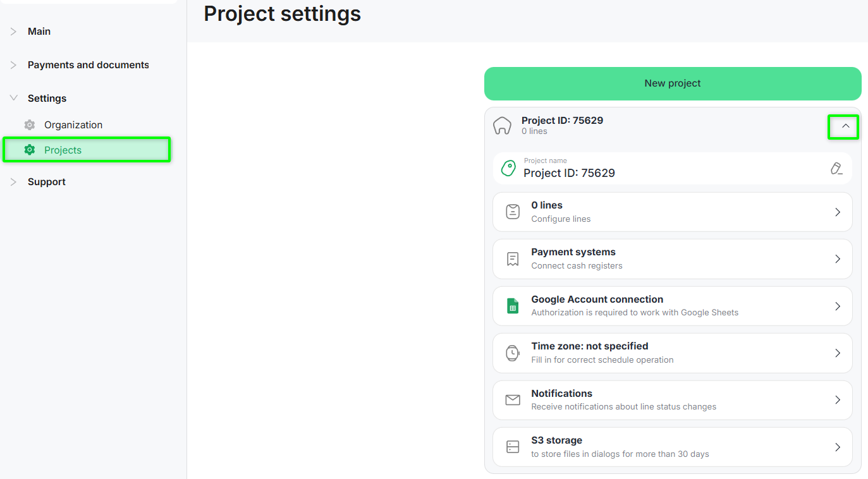Viewport: 868px width, 479px height.
Task: Click the Project name field
Action: point(664,169)
